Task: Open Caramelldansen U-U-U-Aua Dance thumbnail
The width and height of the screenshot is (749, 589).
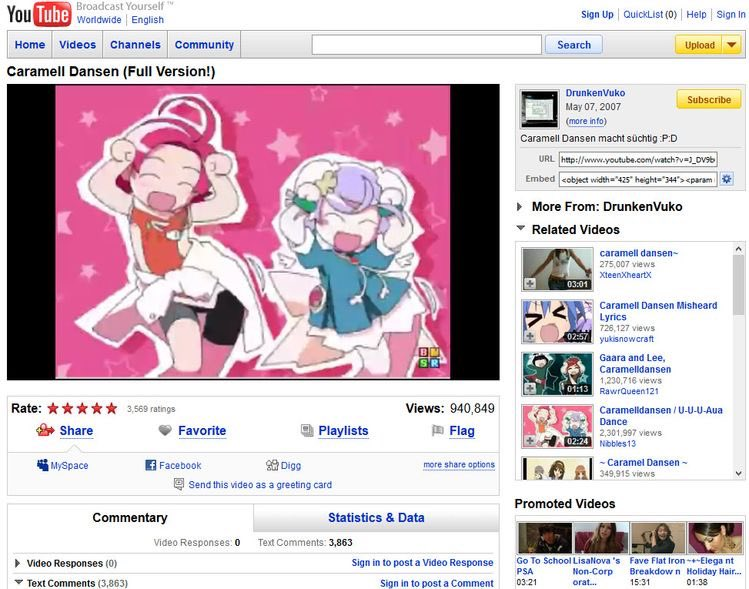Action: tap(557, 427)
